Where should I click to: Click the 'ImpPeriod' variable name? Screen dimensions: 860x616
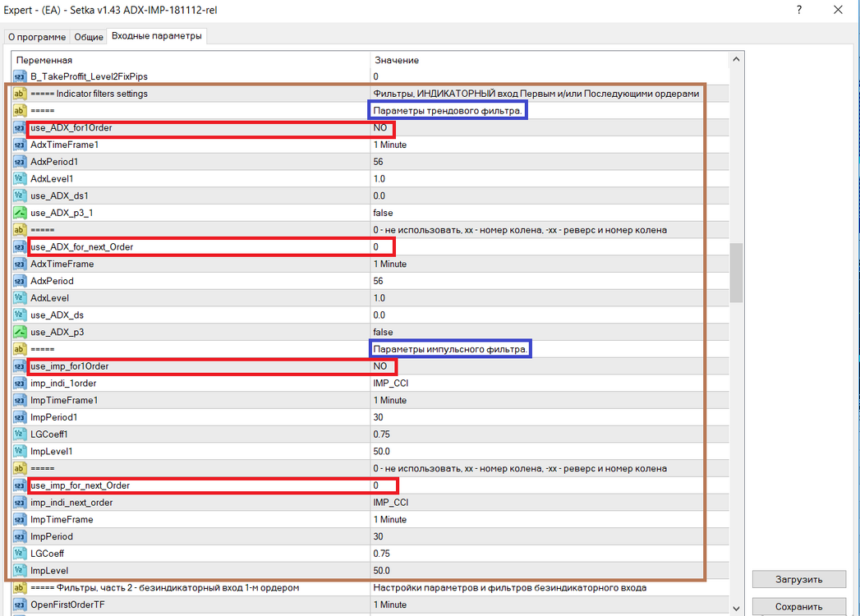pos(52,536)
